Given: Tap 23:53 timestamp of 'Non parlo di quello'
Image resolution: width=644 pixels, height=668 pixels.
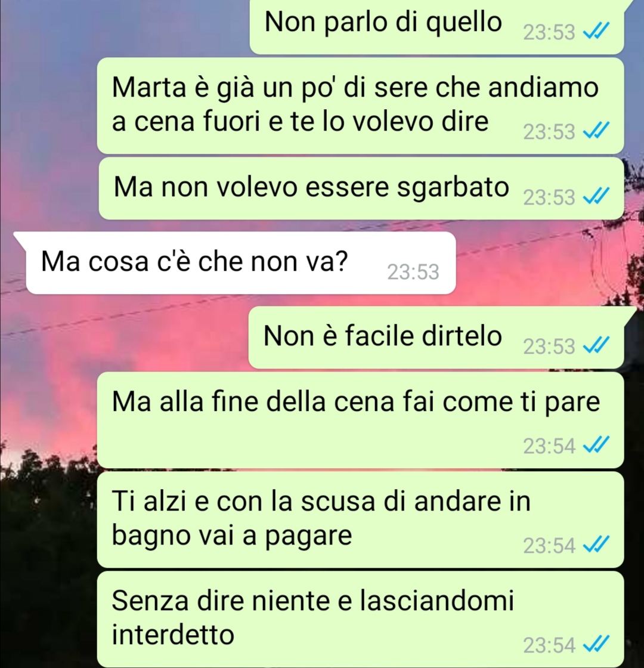Looking at the screenshot, I should [549, 32].
